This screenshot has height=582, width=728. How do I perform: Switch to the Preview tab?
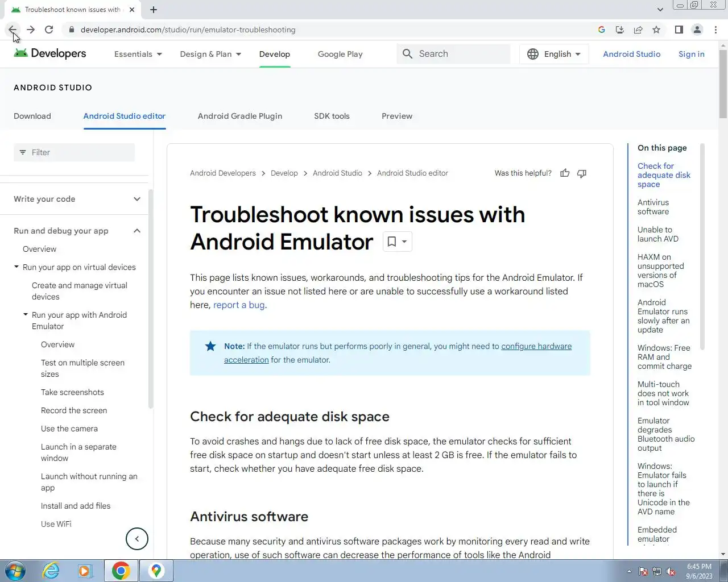coord(397,116)
